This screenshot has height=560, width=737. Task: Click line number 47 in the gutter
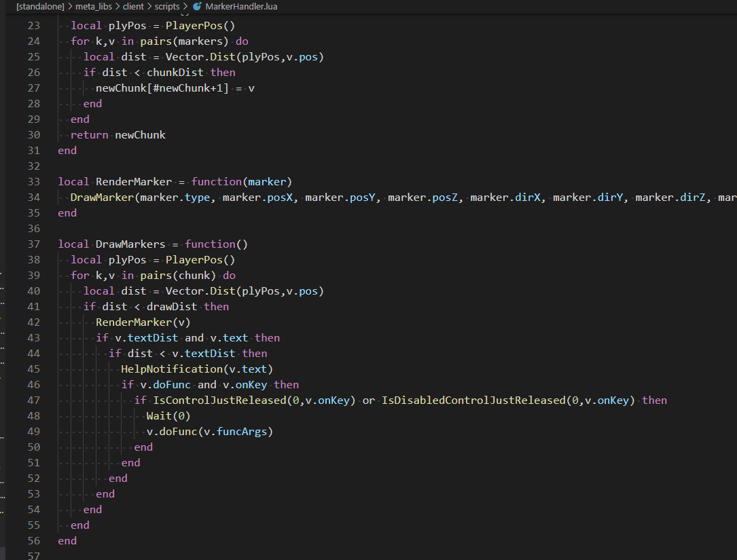[34, 400]
